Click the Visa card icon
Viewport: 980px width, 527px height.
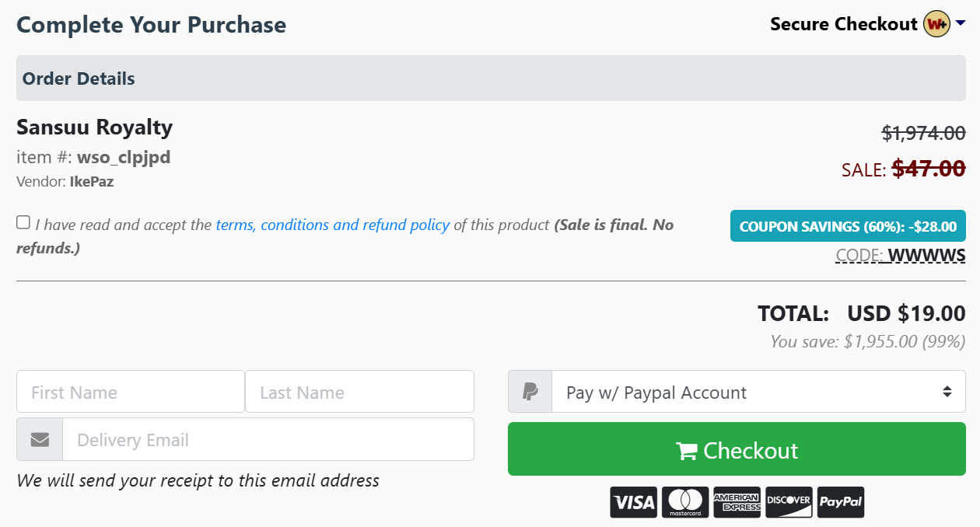(633, 503)
